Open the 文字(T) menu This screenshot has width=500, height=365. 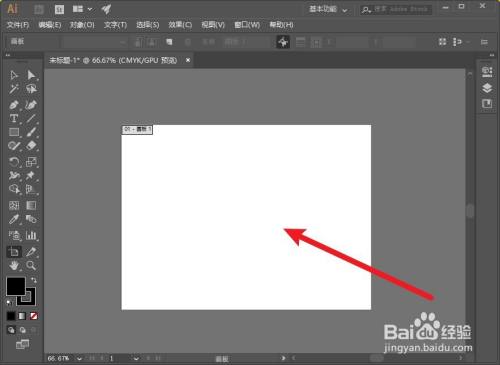tap(115, 25)
